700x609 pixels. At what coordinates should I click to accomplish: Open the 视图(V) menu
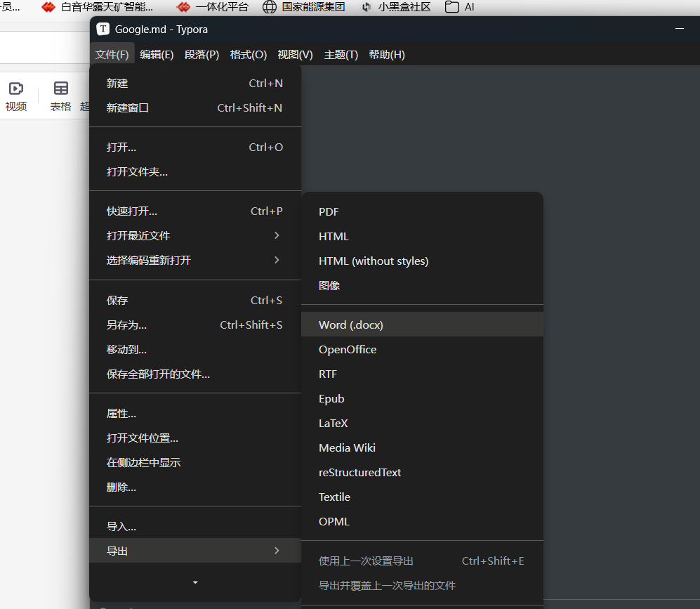295,55
